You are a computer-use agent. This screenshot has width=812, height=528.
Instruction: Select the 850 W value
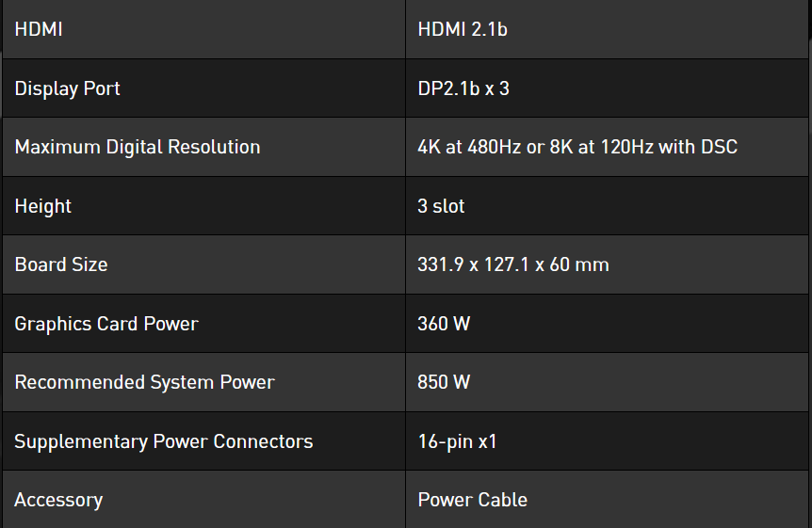444,382
